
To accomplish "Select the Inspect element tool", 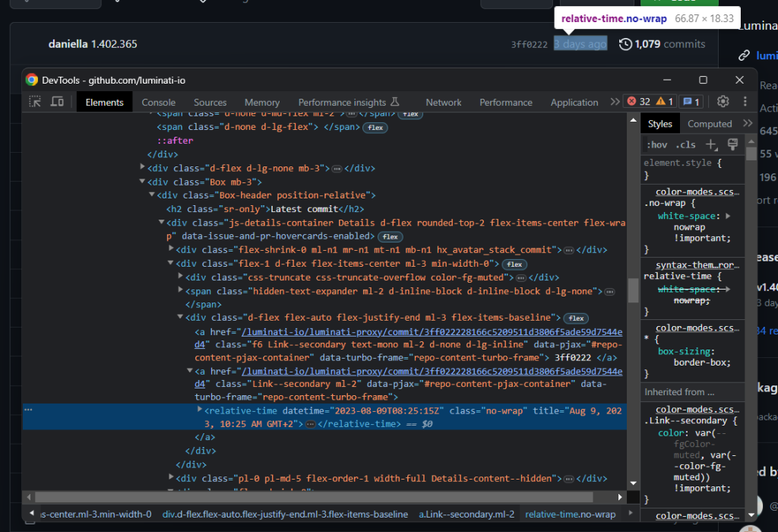I will pyautogui.click(x=33, y=102).
